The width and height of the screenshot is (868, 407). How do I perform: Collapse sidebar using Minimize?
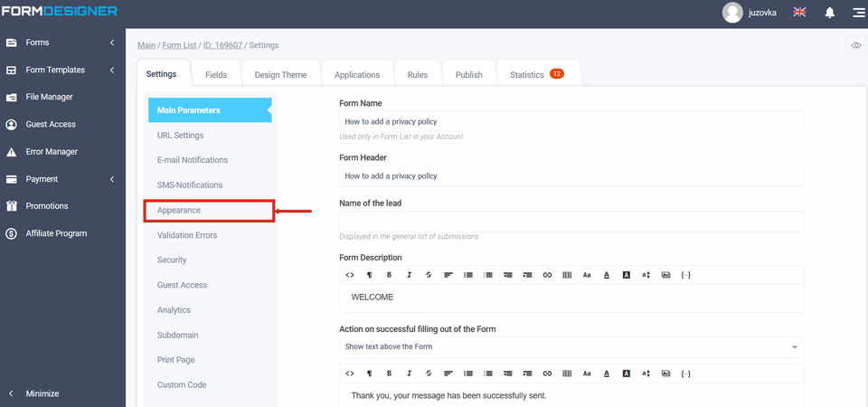pos(42,393)
